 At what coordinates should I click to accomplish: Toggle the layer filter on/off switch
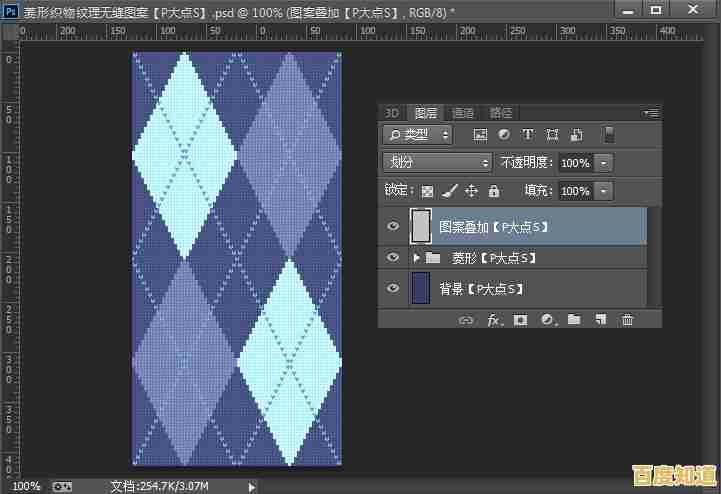pyautogui.click(x=610, y=135)
